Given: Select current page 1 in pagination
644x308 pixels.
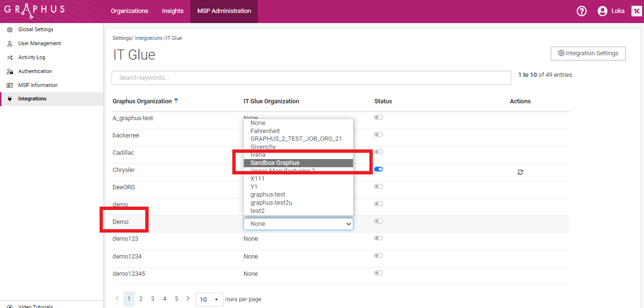Looking at the screenshot, I should tap(129, 299).
